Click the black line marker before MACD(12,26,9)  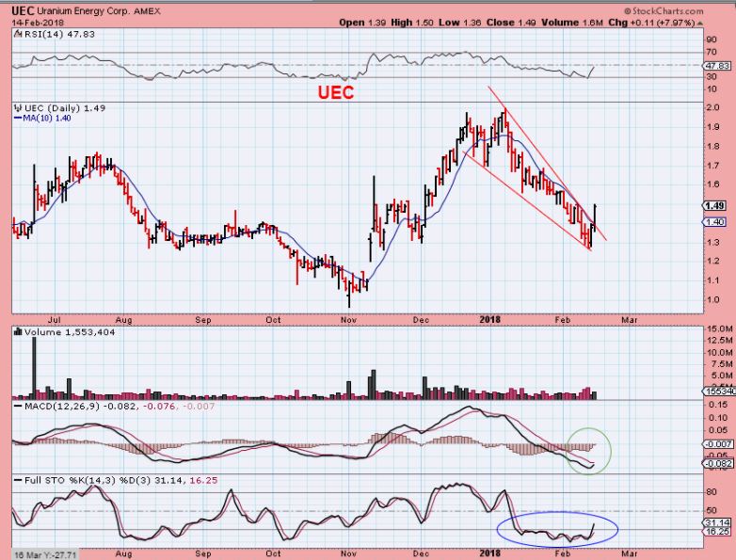pyautogui.click(x=18, y=406)
